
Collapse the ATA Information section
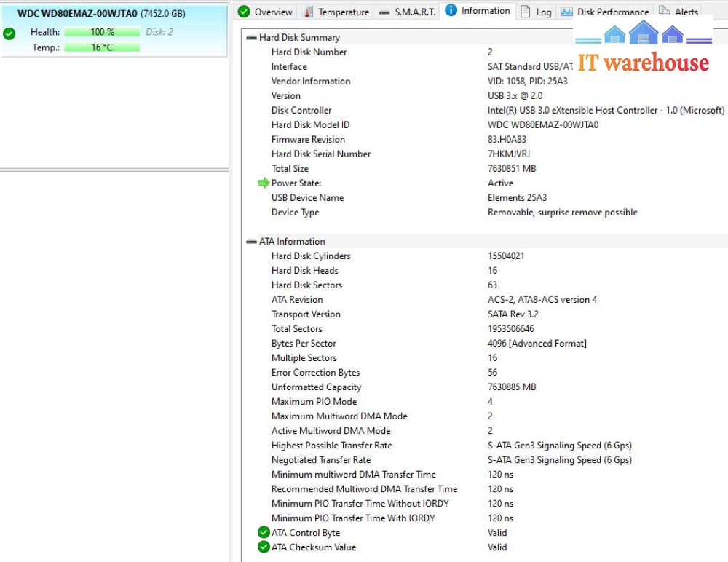(x=251, y=242)
